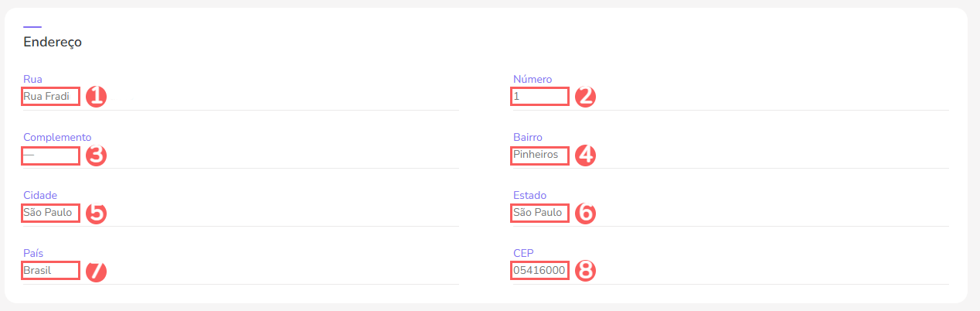Click the red number 4 badge
980x311 pixels.
586,155
